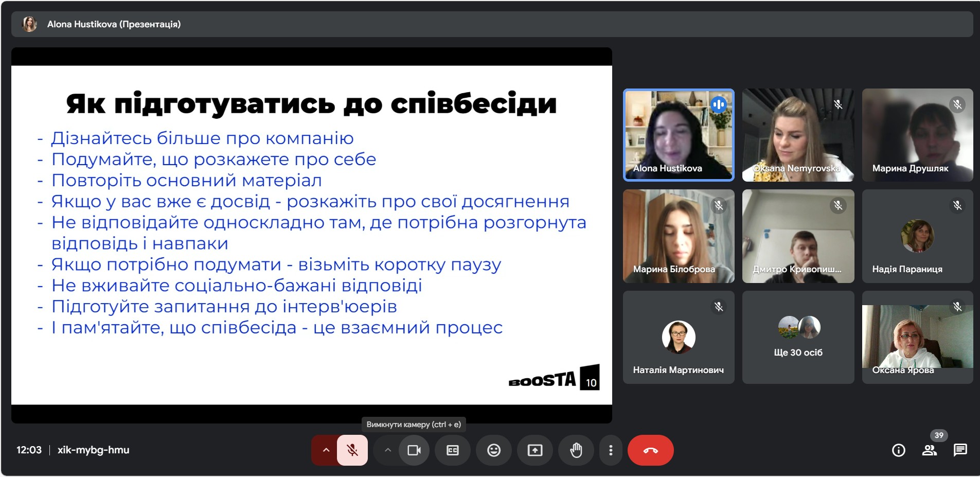Click bullet 'співбесіда - це взаємний процес'
The height and width of the screenshot is (477, 980).
pos(277,328)
